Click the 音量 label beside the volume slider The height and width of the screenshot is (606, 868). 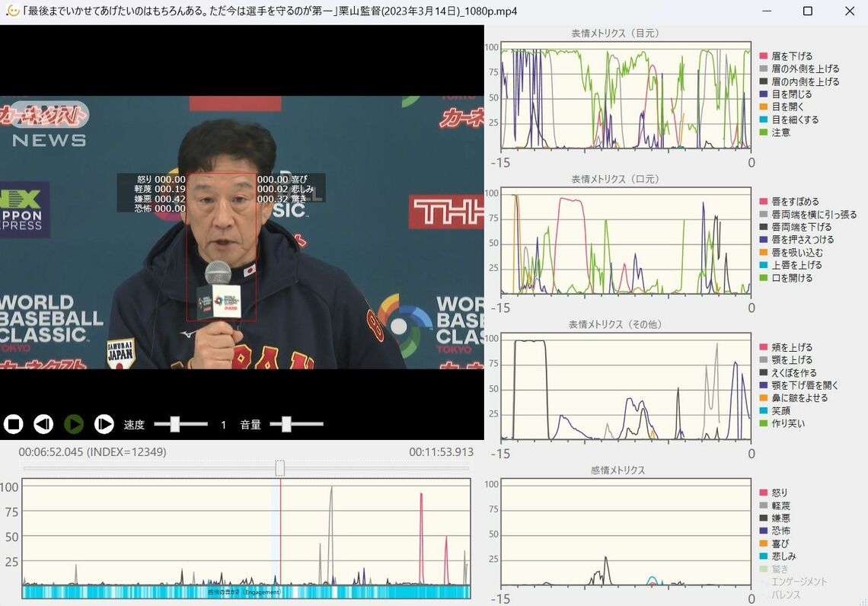point(251,425)
